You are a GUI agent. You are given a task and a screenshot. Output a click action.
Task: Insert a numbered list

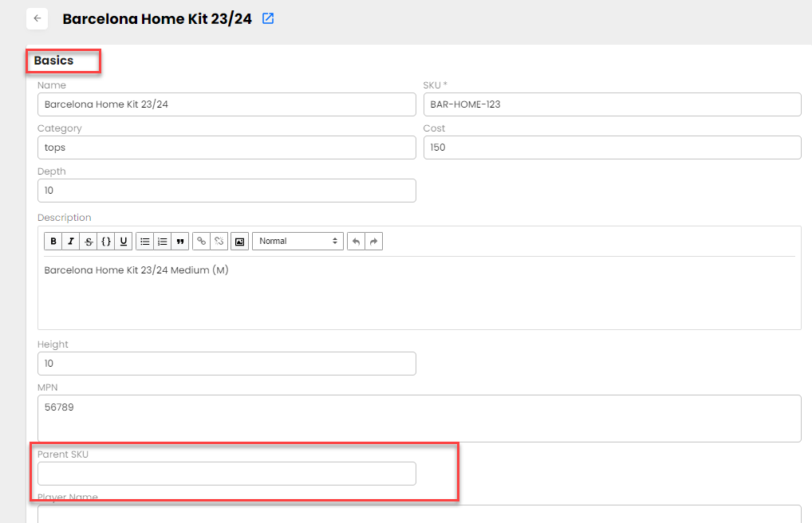click(x=163, y=241)
